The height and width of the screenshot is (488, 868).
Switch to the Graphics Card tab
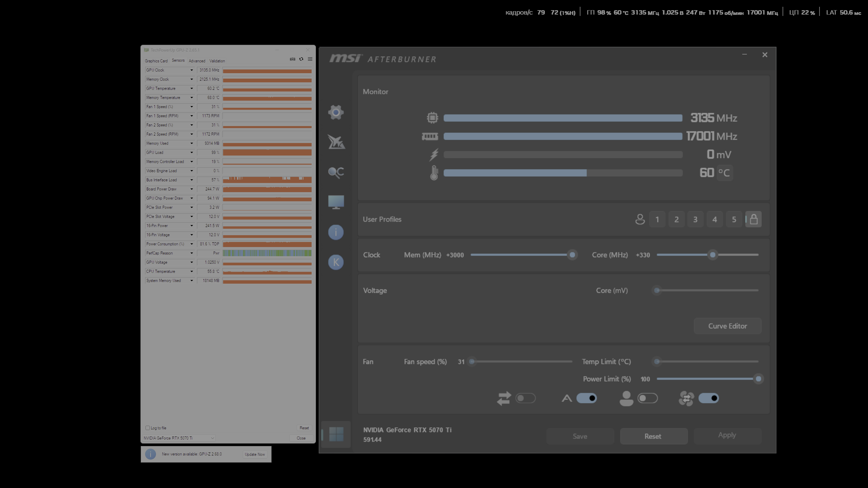[156, 61]
